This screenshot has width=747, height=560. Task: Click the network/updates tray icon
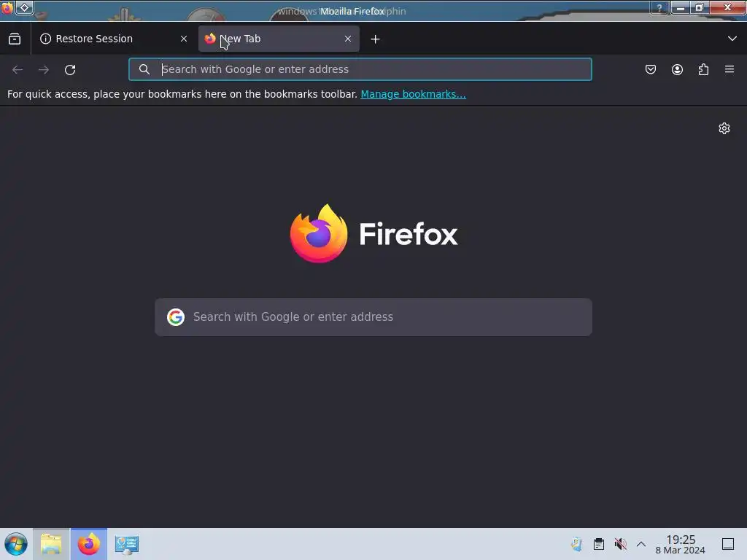[577, 544]
